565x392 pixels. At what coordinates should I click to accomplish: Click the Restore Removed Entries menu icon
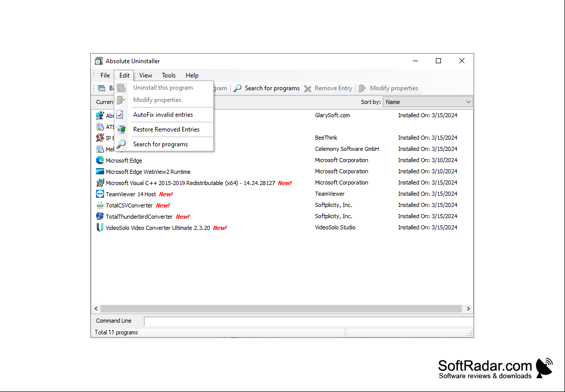[x=121, y=129]
